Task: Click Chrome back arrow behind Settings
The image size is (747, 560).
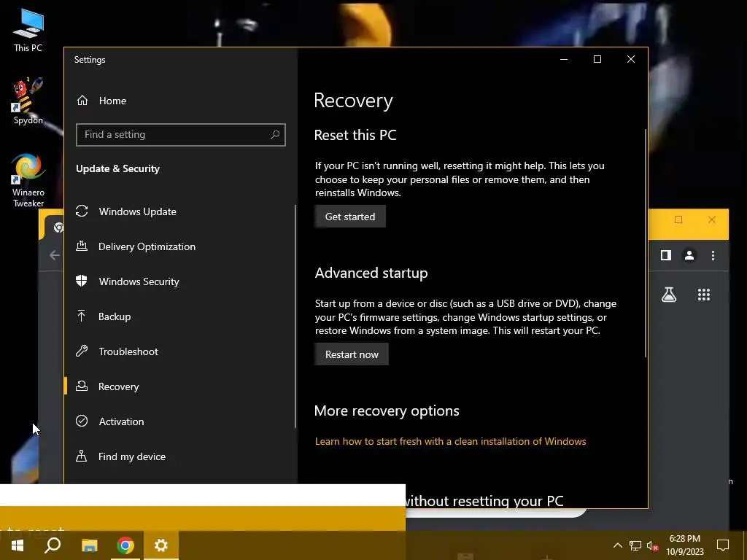Action: pyautogui.click(x=55, y=255)
